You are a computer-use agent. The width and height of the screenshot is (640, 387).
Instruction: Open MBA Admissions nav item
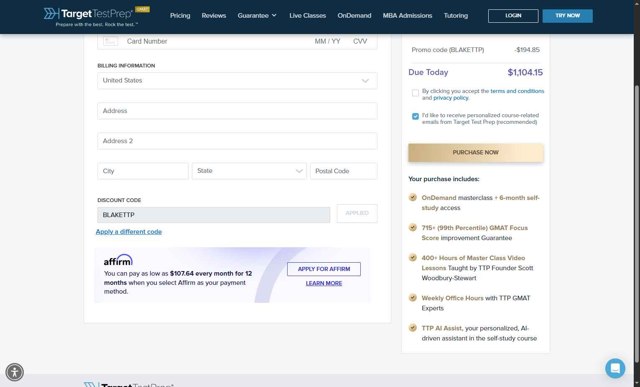(407, 16)
